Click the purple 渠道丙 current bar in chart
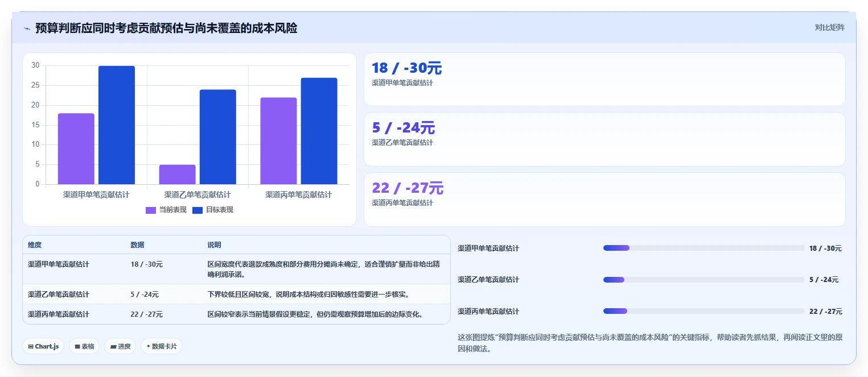The height and width of the screenshot is (377, 868). click(279, 141)
